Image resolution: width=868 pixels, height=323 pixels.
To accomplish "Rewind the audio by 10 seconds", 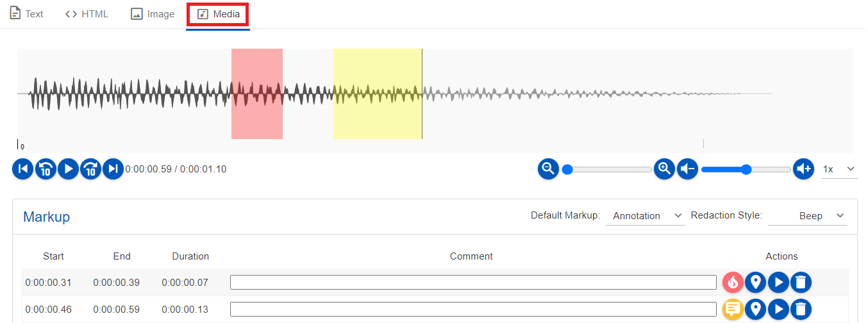I will point(46,169).
